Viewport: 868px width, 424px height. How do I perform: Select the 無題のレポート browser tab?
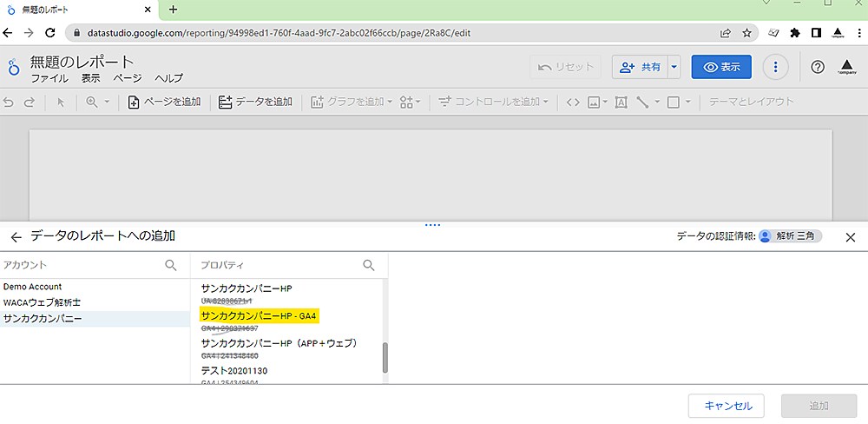click(80, 10)
